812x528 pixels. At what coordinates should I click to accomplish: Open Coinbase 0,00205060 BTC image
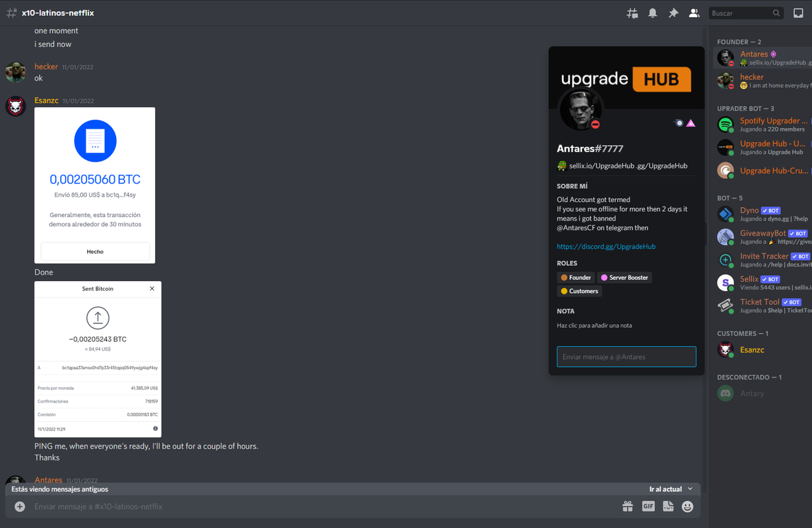click(x=95, y=185)
